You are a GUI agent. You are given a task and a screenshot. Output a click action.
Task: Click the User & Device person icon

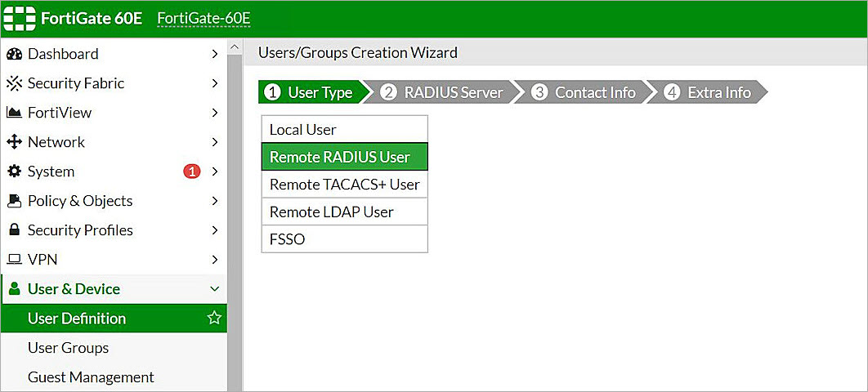(x=15, y=288)
